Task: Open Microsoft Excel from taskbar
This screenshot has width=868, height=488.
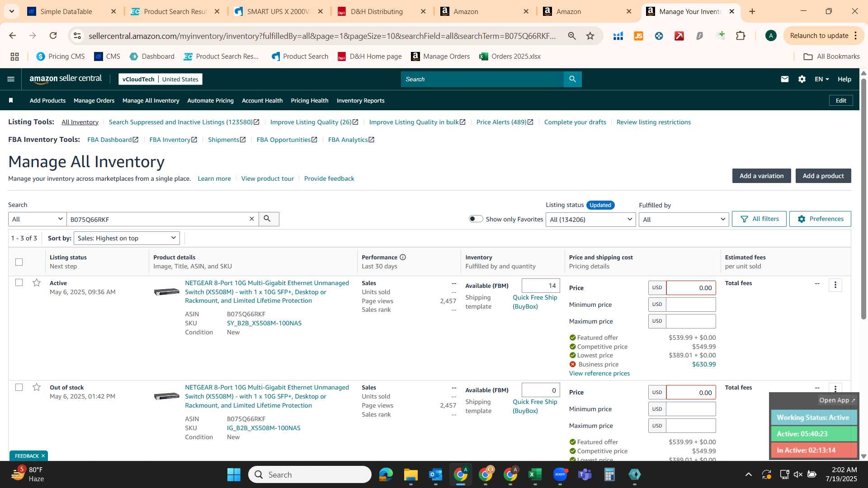Action: 535,474
